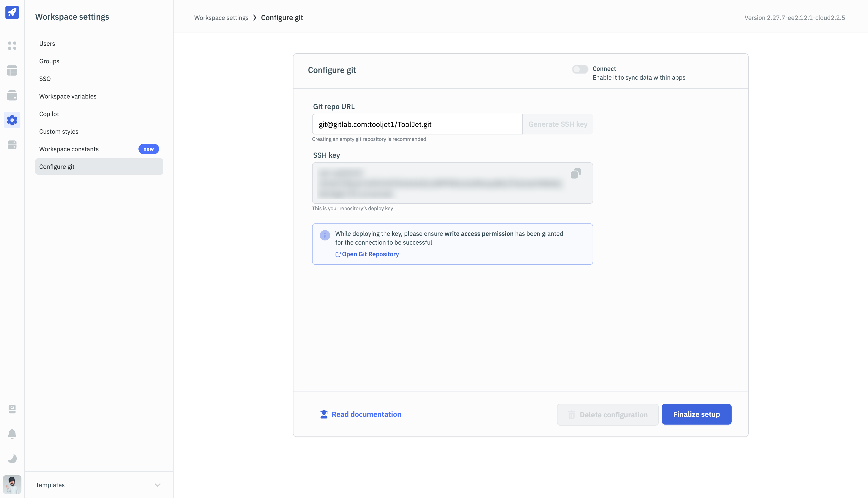This screenshot has width=868, height=498.
Task: Open the Custom styles settings
Action: click(x=59, y=131)
